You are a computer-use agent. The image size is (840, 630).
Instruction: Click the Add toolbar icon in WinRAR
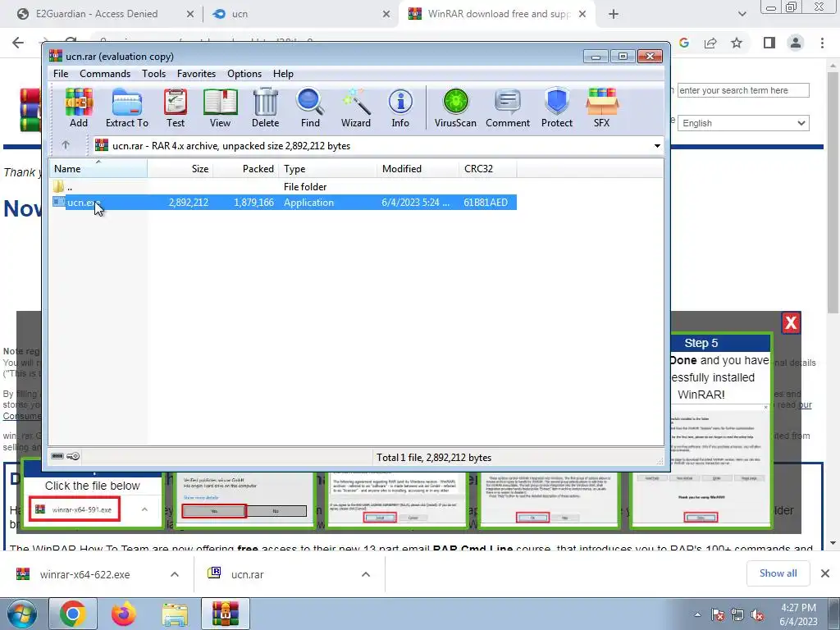tap(79, 108)
